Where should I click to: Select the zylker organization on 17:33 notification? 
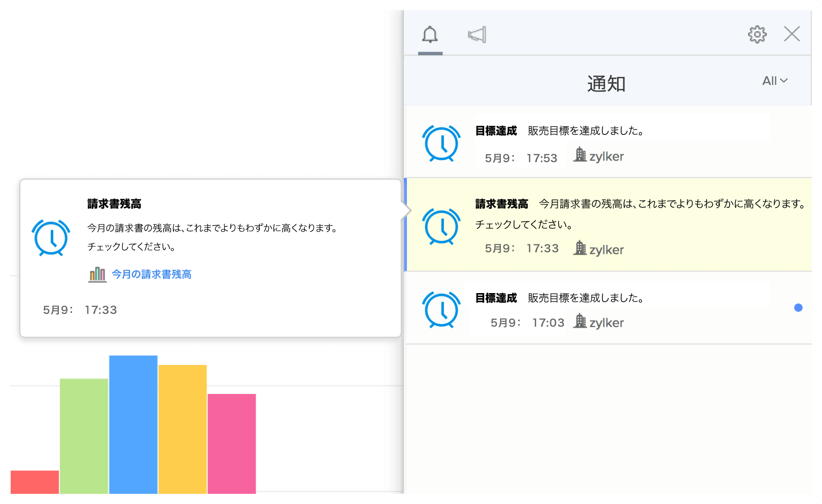tap(599, 249)
